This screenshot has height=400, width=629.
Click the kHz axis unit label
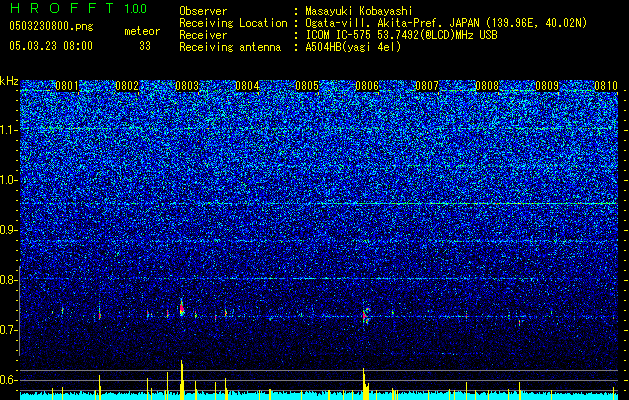point(9,81)
